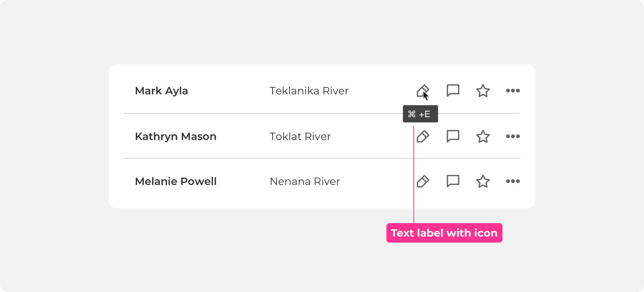Click the ⌘+E shortcut tooltip
The width and height of the screenshot is (644, 292).
420,114
